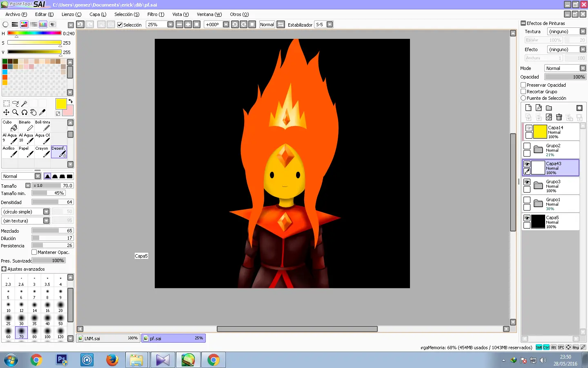Adjust the layer Opacidad slider
This screenshot has height=368, width=588.
coord(565,77)
